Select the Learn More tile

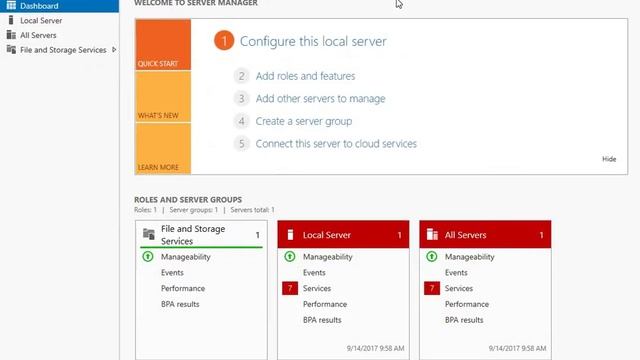[x=163, y=149]
